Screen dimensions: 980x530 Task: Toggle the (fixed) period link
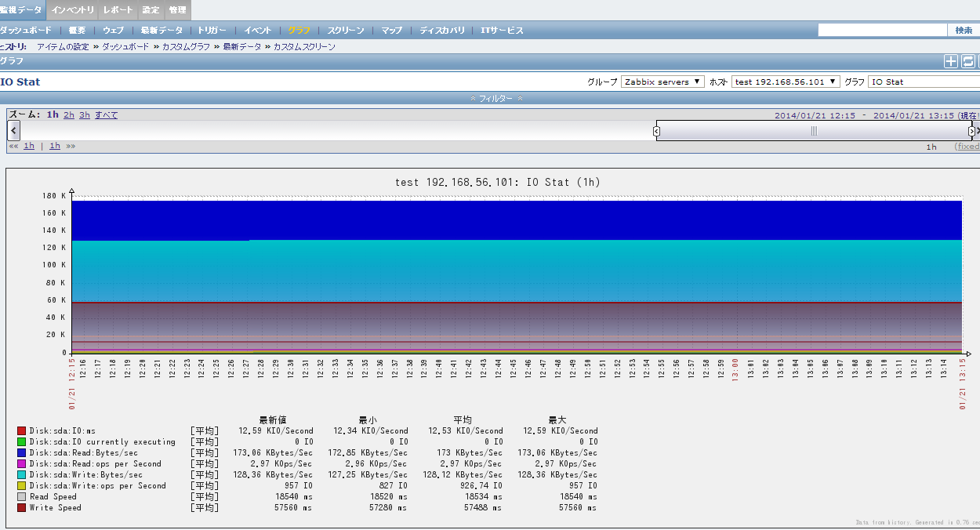[967, 147]
